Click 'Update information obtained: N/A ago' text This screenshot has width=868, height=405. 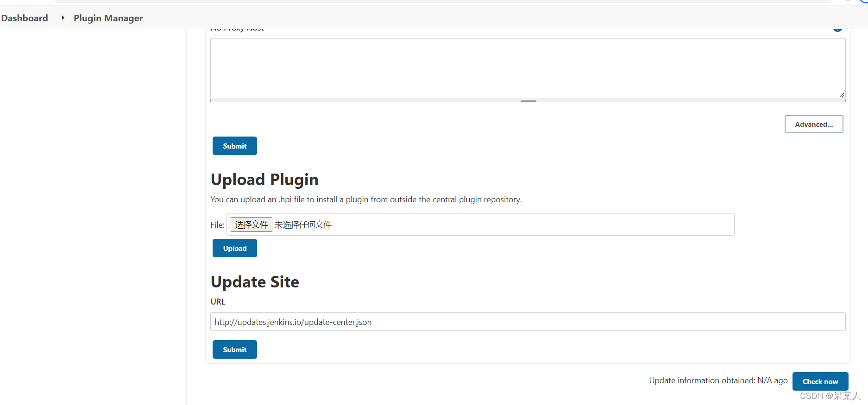[x=718, y=380]
